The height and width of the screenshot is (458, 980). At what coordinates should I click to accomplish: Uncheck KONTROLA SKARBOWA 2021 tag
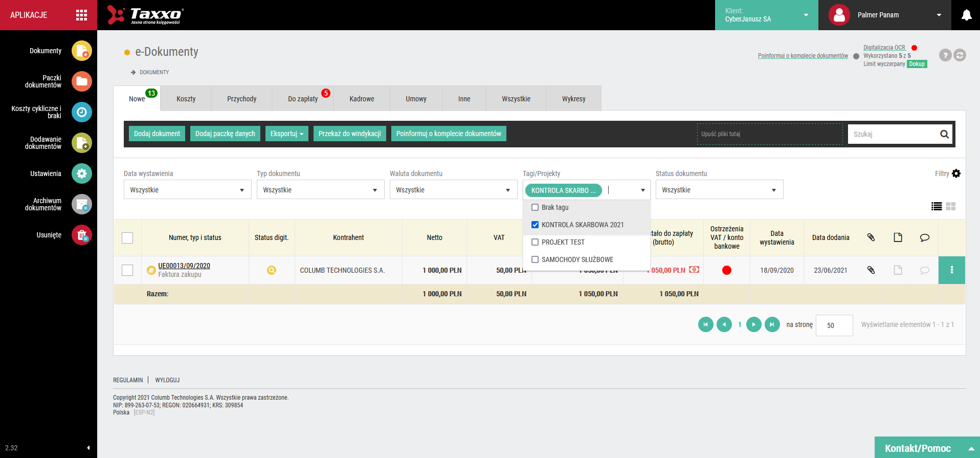535,225
